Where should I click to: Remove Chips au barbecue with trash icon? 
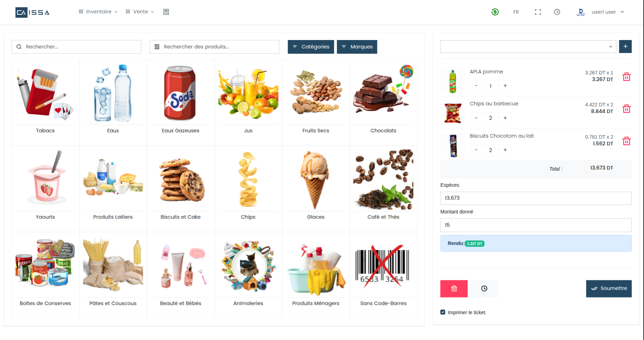[x=626, y=109]
